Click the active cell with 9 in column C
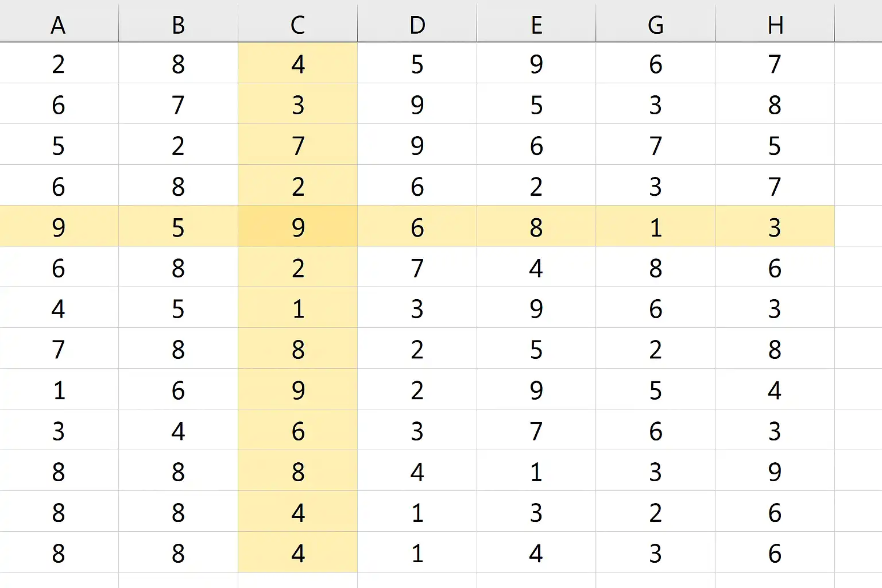This screenshot has width=882, height=588. coord(297,227)
